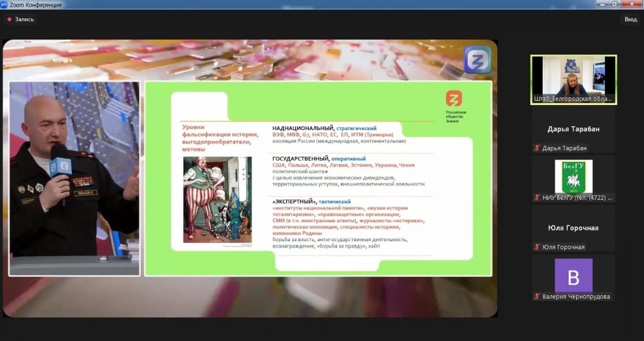Click the БелГУ green crest logo
Screen dimensions: 644x341
[574, 176]
